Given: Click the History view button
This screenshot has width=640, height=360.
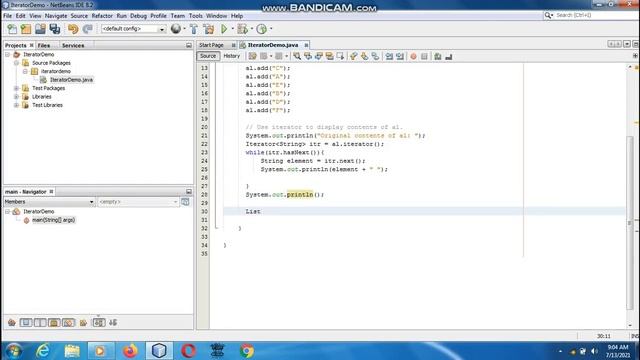Looking at the screenshot, I should coord(231,56).
